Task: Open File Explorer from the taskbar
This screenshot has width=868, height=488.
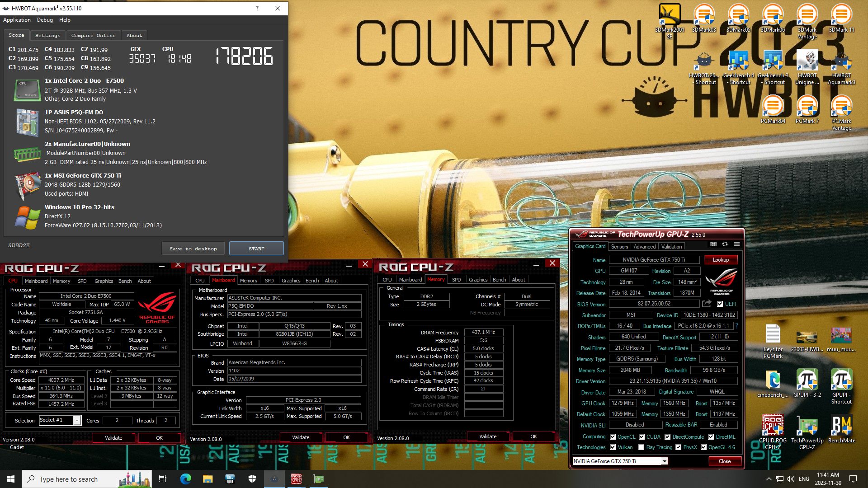Action: click(208, 479)
